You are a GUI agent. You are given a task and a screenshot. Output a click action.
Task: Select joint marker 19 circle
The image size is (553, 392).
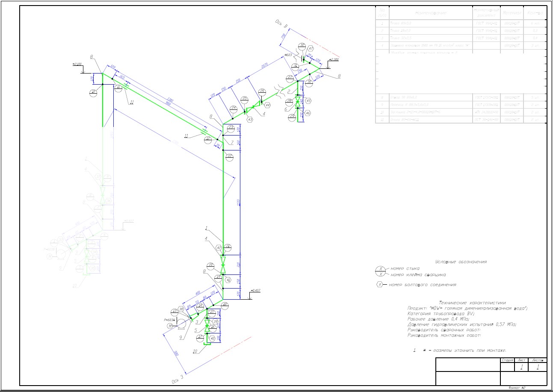click(218, 277)
